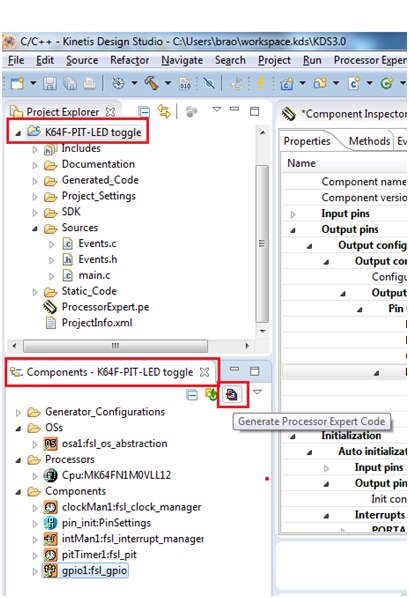Switch to the Properties tab
Viewport: 409px width, 598px height.
coord(307,141)
